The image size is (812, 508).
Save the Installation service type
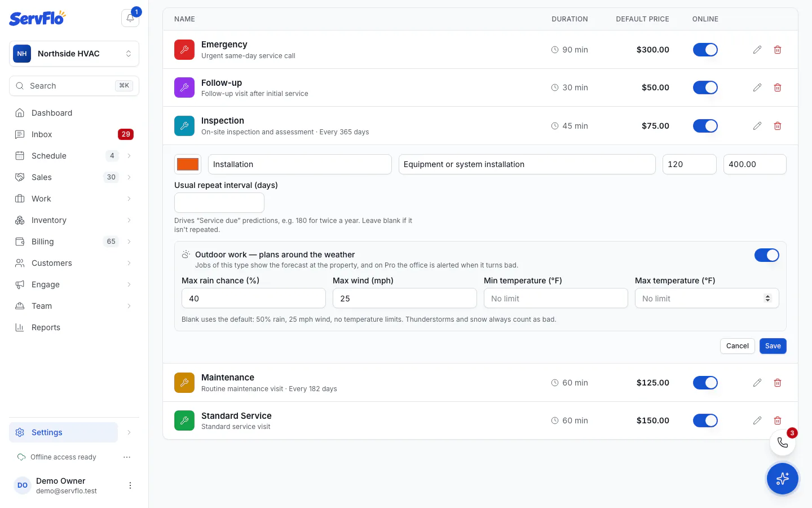(773, 346)
